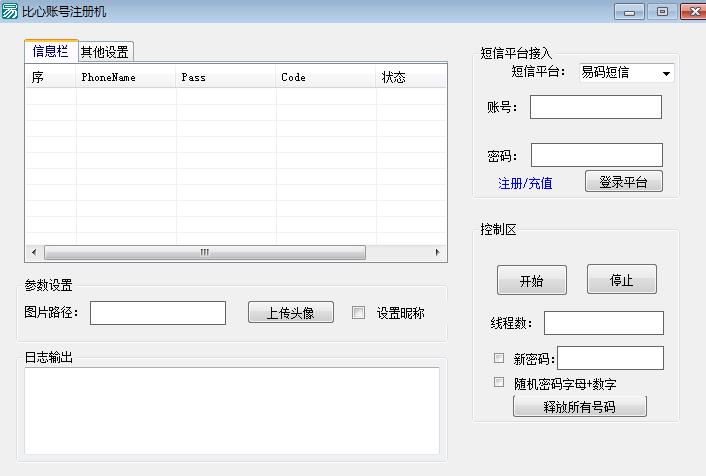Open the 注册/充值 link
Screen dimensions: 706x476
[525, 183]
